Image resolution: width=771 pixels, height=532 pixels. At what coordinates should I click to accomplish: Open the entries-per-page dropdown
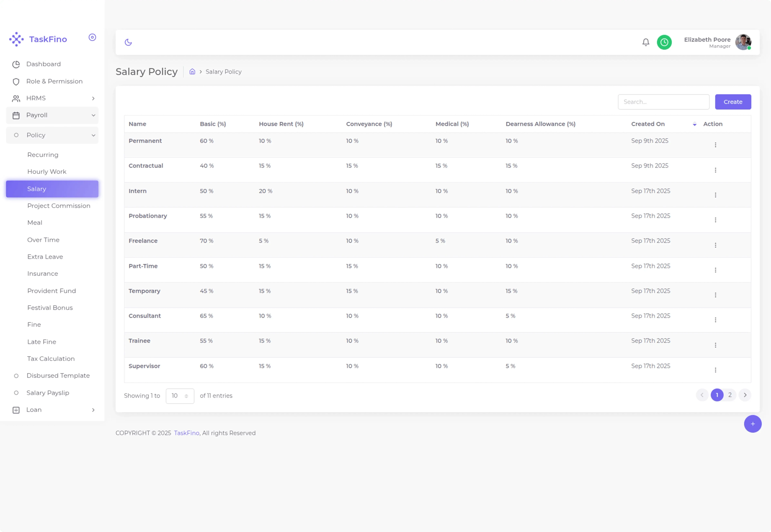(x=180, y=396)
